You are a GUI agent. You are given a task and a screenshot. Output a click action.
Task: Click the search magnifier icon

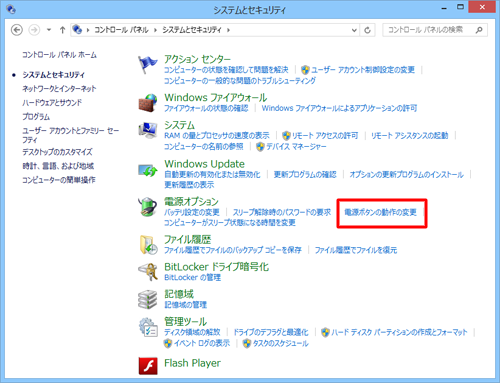pyautogui.click(x=479, y=30)
